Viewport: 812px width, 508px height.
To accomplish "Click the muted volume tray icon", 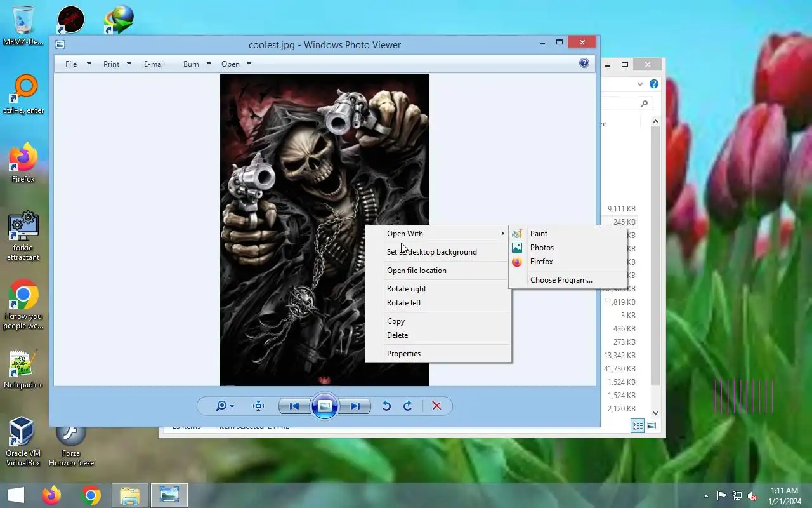I will coord(752,496).
